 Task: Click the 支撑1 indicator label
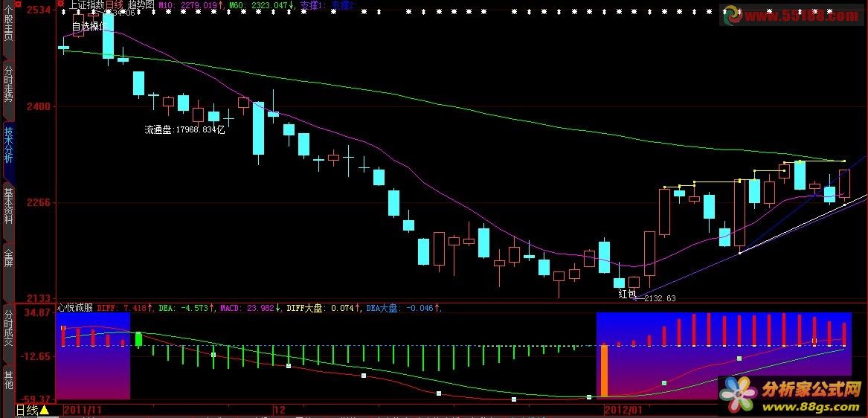(x=313, y=5)
